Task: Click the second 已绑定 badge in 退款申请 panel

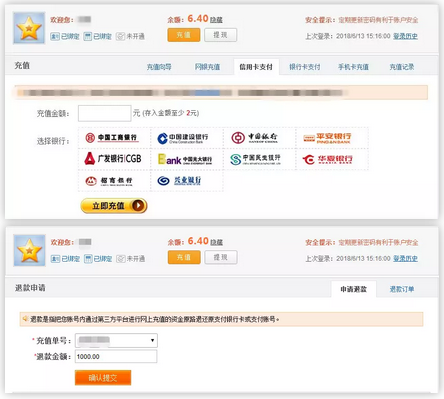Action: pyautogui.click(x=98, y=259)
